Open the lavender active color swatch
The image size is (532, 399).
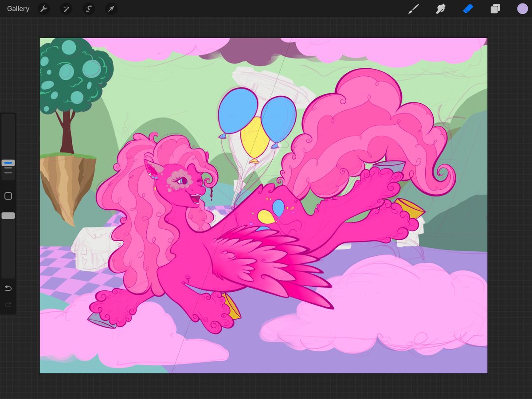click(x=522, y=9)
